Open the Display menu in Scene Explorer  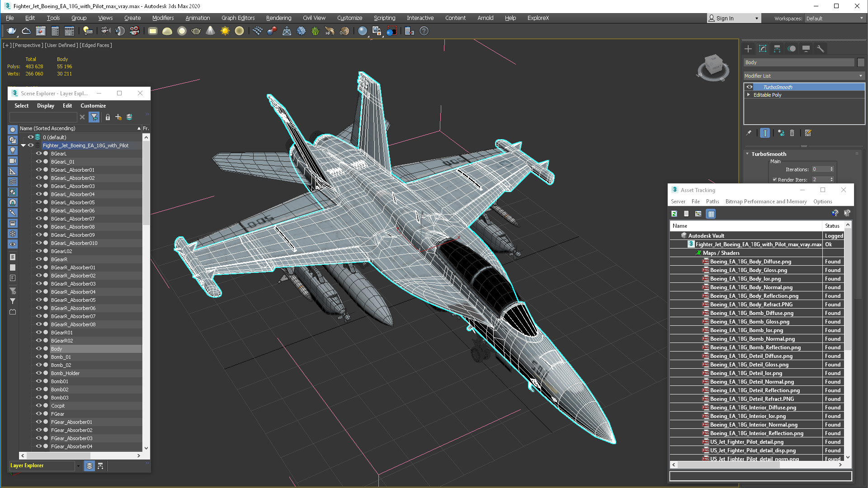pyautogui.click(x=46, y=106)
